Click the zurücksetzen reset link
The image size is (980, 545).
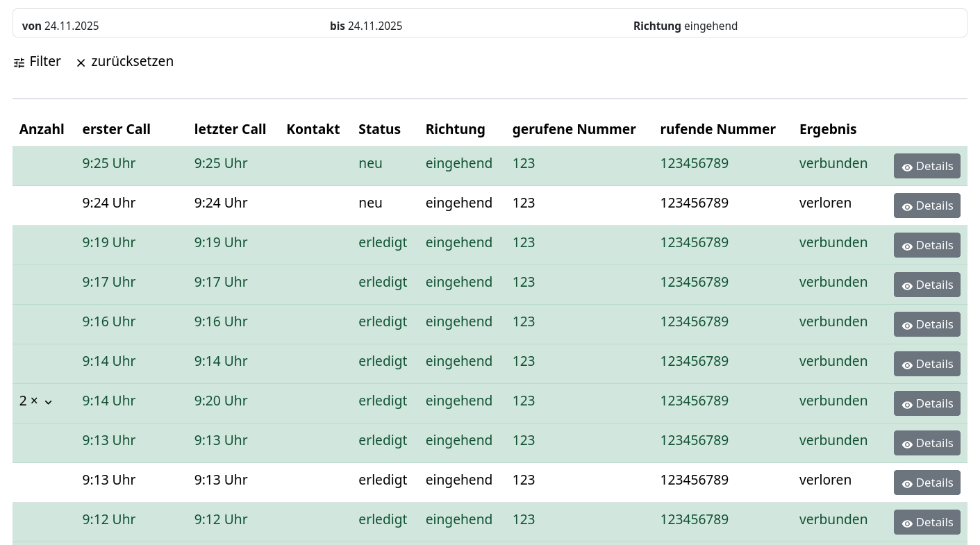[x=125, y=62]
